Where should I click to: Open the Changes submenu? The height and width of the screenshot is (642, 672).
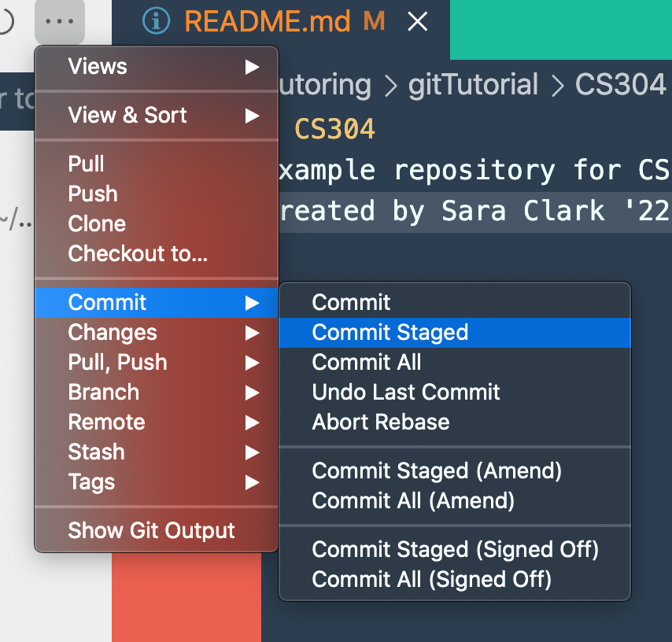[157, 333]
